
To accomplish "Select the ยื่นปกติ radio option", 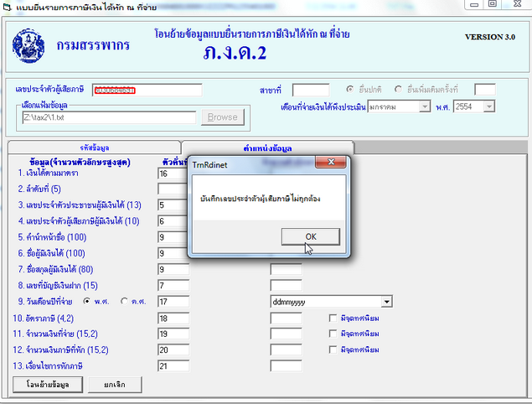I will [350, 89].
